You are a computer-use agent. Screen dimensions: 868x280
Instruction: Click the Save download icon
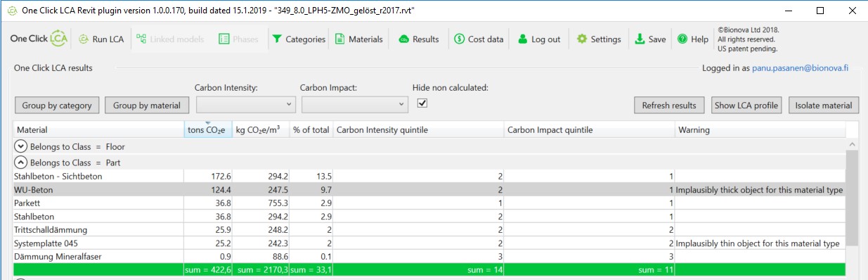tap(640, 39)
